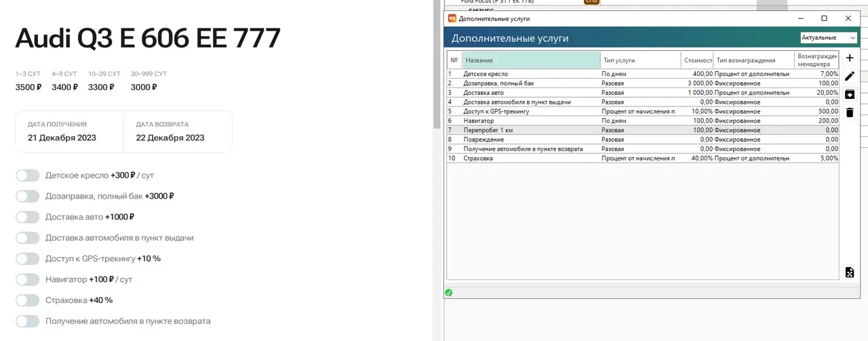Screen dimensions: 868x341
Task: Click the edit pencil icon
Action: point(850,76)
